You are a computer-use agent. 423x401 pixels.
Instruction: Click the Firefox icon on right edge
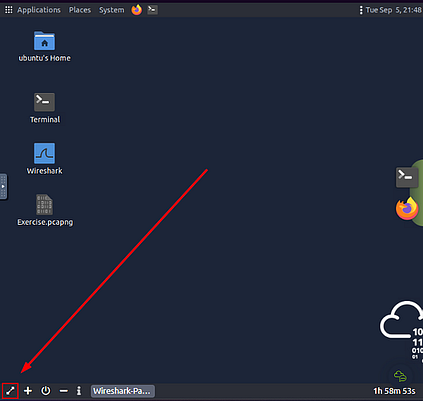tap(407, 209)
